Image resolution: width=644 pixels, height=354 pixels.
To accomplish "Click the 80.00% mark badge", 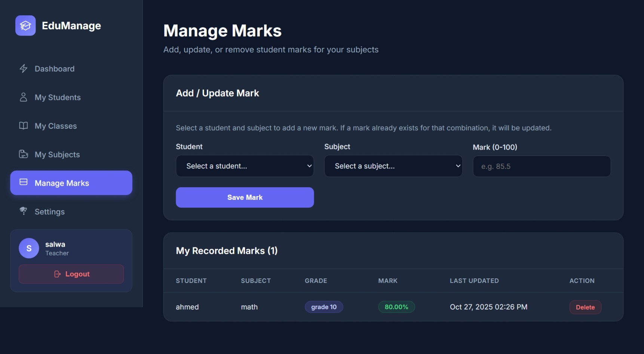I will (x=396, y=307).
